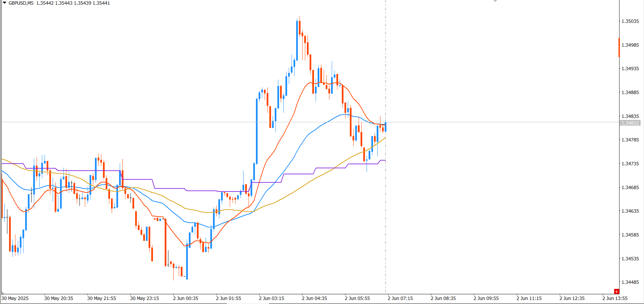Click the 30 May 2025 date label
The width and height of the screenshot is (644, 304).
[15, 298]
